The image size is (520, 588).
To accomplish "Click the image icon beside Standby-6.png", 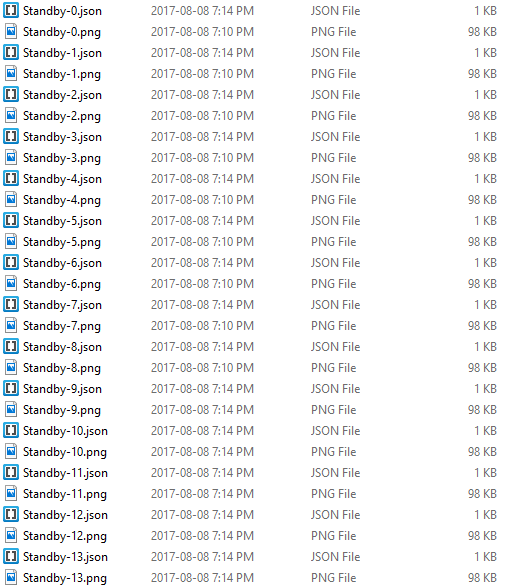I will [11, 284].
